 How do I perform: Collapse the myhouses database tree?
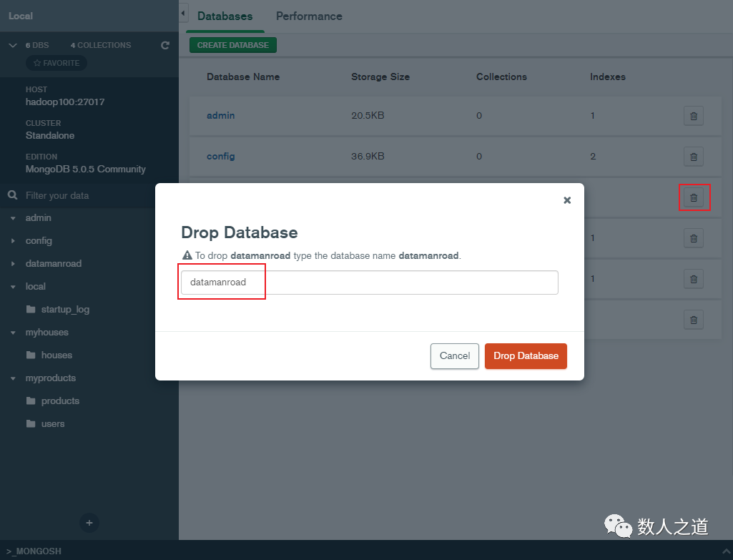coord(13,332)
